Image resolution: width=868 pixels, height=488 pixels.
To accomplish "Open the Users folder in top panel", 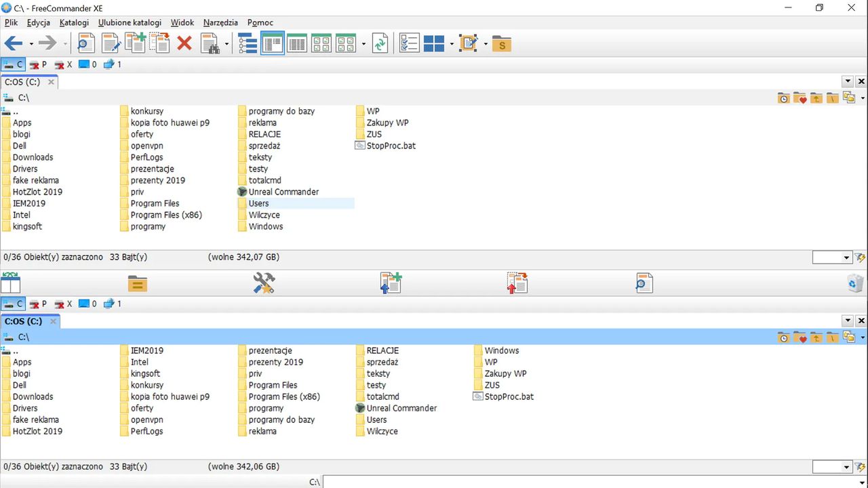I will tap(258, 203).
